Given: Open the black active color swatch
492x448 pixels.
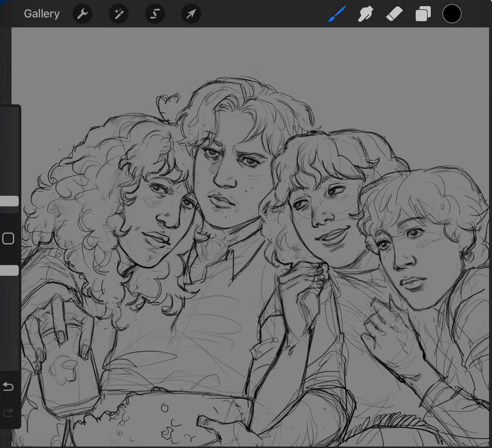Looking at the screenshot, I should pyautogui.click(x=452, y=14).
